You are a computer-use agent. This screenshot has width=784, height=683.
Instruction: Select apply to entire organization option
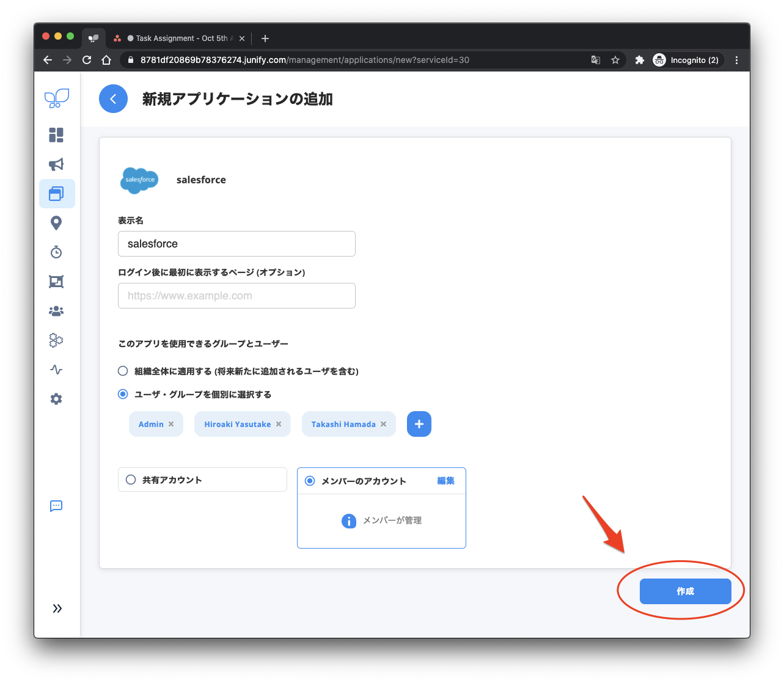tap(123, 371)
